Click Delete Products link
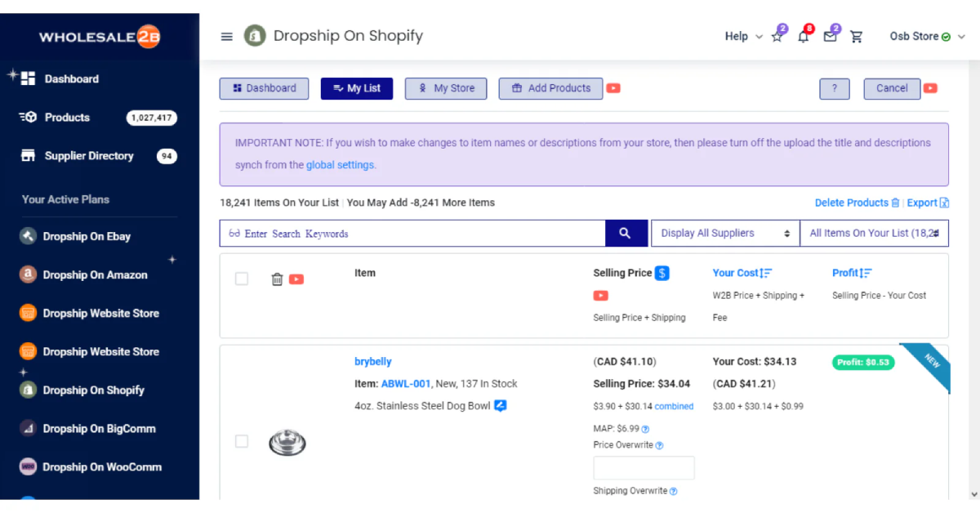Image resolution: width=980 pixels, height=513 pixels. point(852,203)
